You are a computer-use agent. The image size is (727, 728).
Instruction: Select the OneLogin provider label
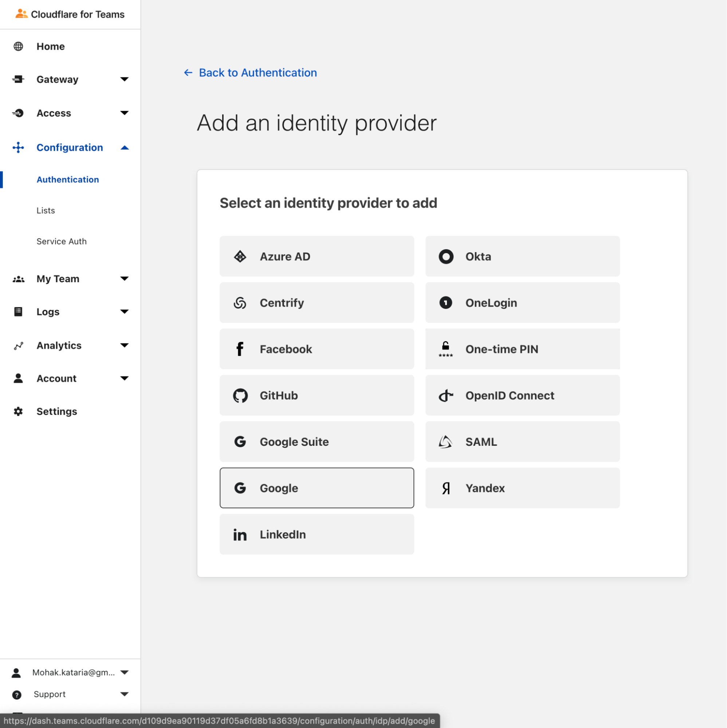coord(491,303)
